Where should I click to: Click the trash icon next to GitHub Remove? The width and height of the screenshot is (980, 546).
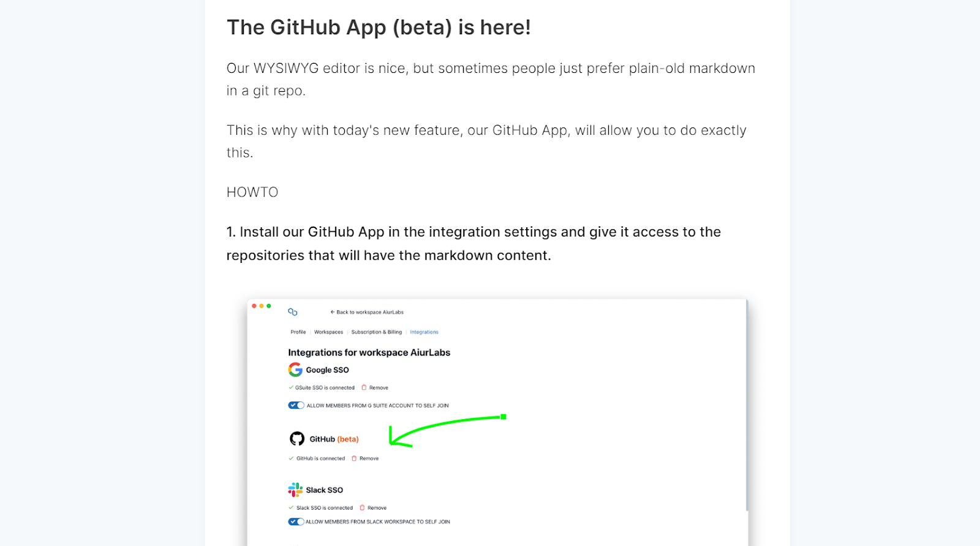click(x=355, y=458)
